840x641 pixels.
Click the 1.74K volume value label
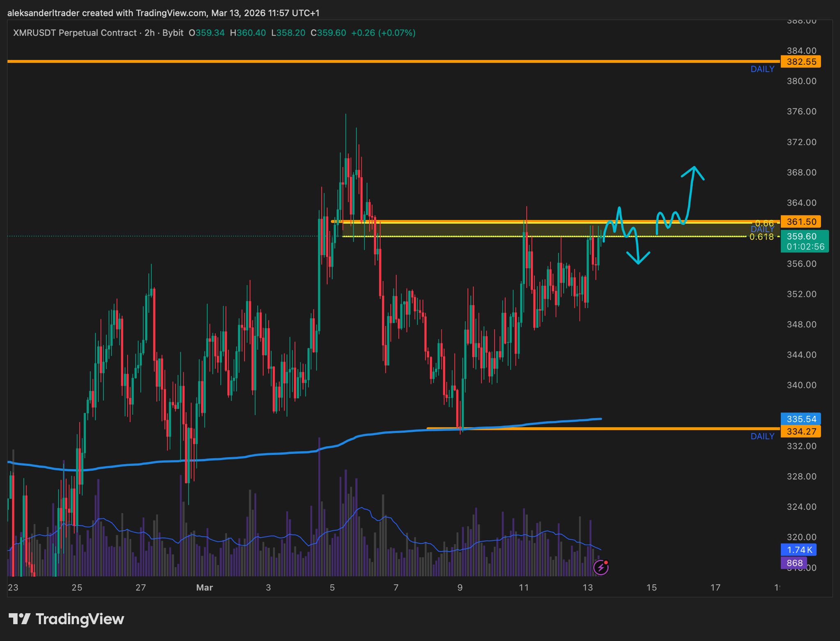(x=798, y=550)
